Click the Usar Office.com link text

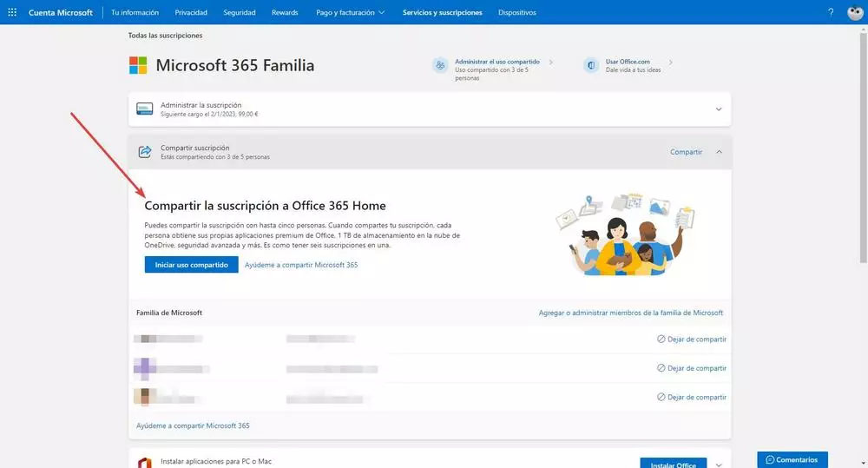coord(628,62)
